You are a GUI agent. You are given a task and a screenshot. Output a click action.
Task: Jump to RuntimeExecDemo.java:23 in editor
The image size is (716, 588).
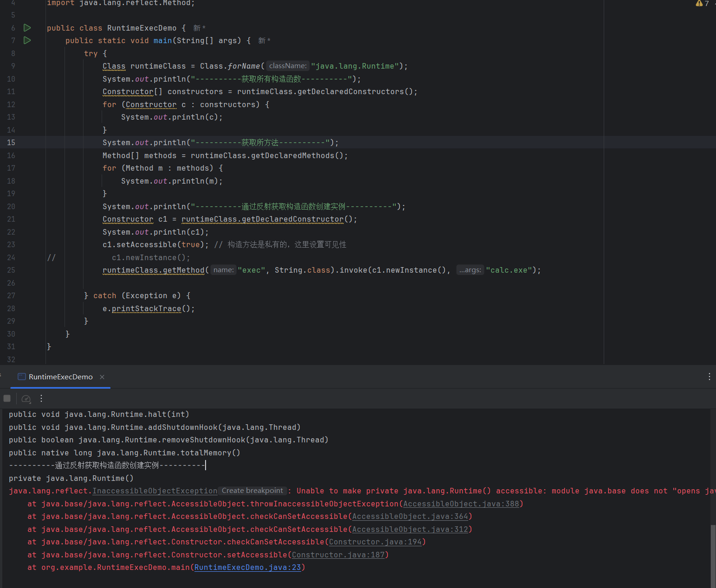coord(247,567)
